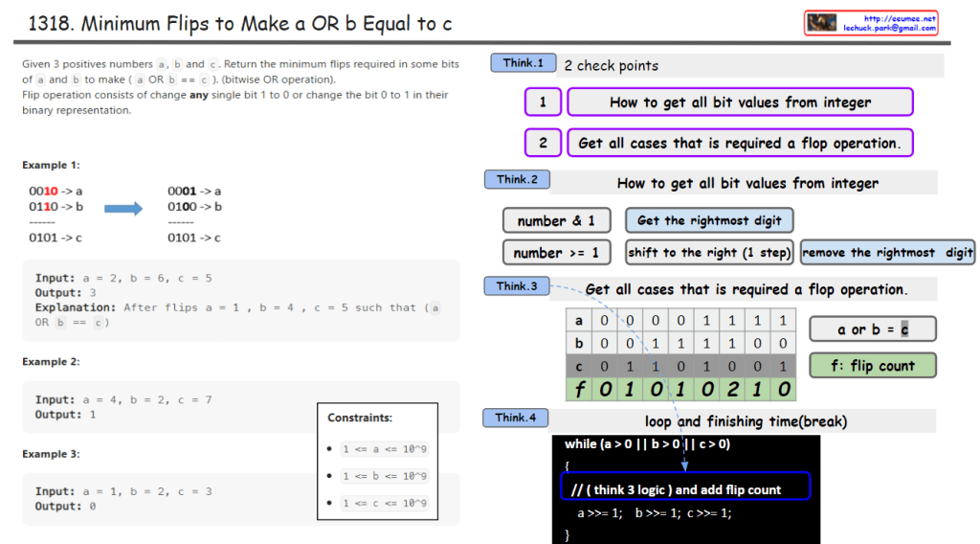980x544 pixels.
Task: Click 'shift to the right (1 step)' box
Action: (709, 253)
